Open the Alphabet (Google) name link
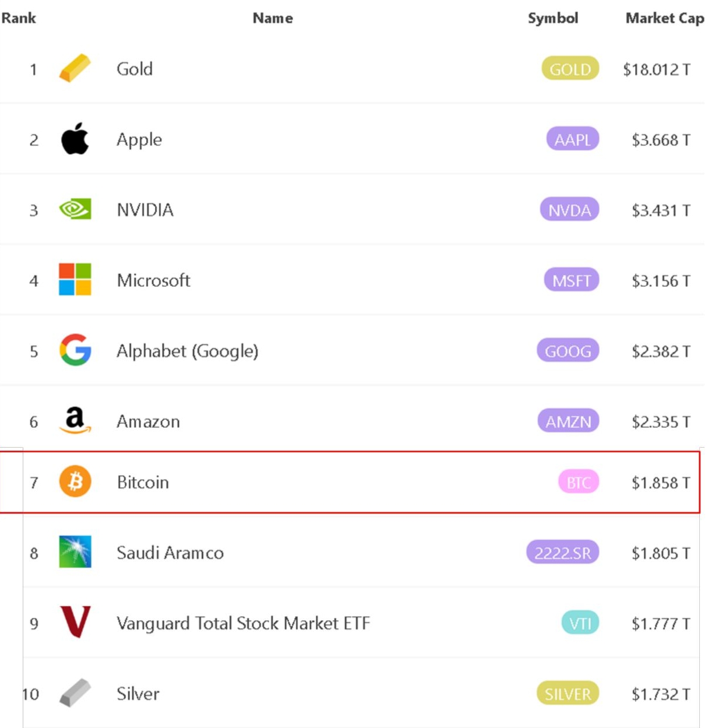 click(x=187, y=351)
